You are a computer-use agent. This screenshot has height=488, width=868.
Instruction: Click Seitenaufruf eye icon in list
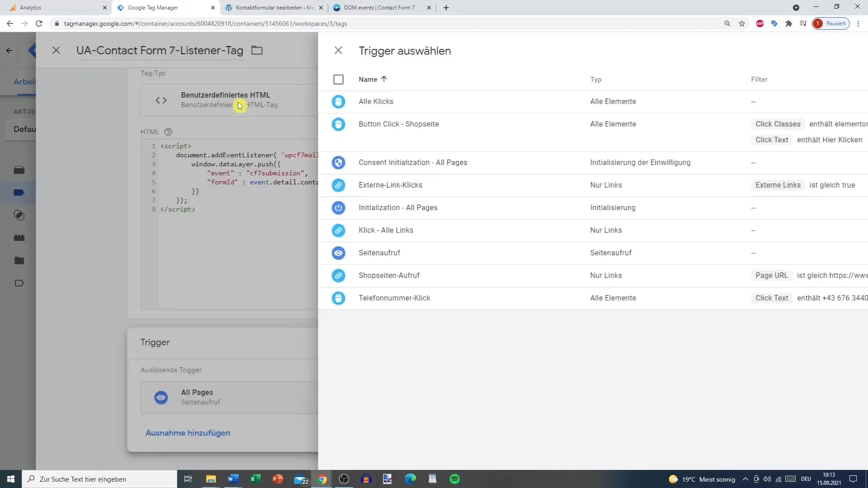(338, 253)
